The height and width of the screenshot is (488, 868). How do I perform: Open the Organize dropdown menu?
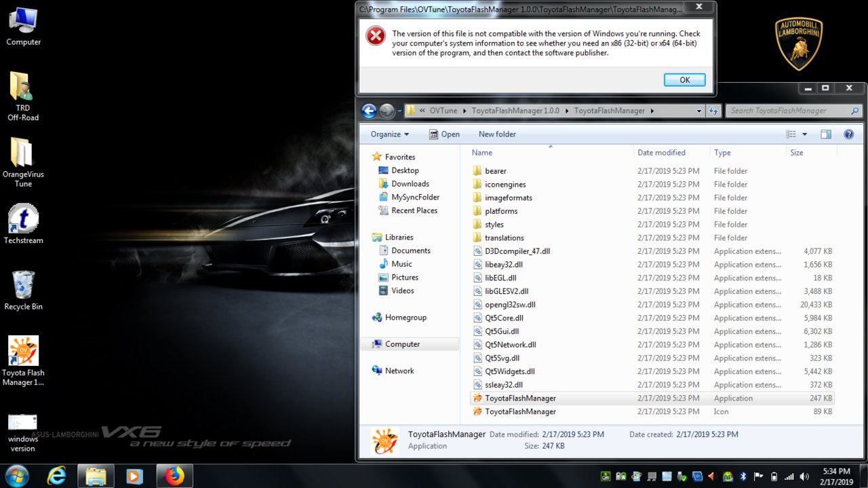pyautogui.click(x=390, y=134)
